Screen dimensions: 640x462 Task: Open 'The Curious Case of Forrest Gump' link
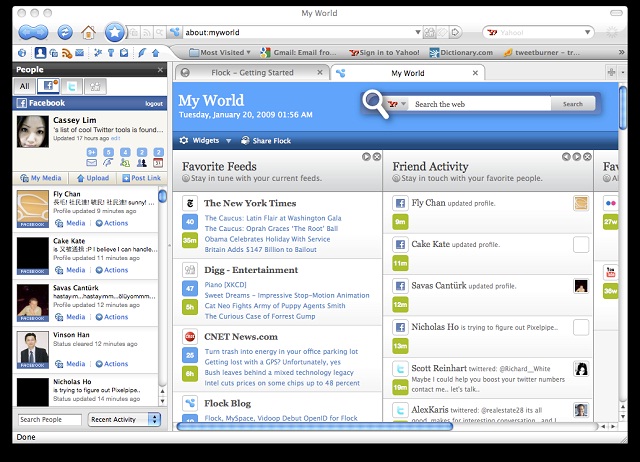(260, 316)
